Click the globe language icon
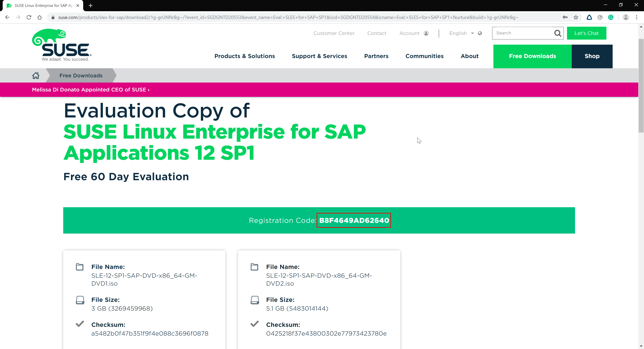644x349 pixels. (x=480, y=33)
